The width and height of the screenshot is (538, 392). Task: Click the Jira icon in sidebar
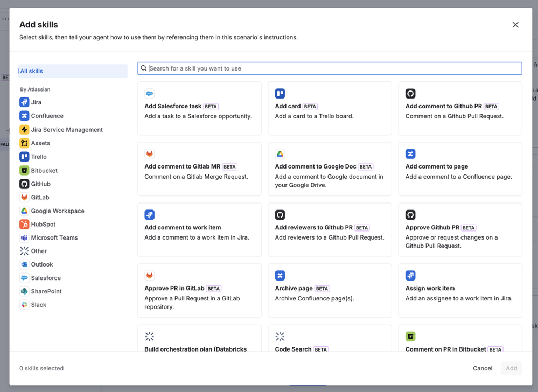click(x=24, y=102)
